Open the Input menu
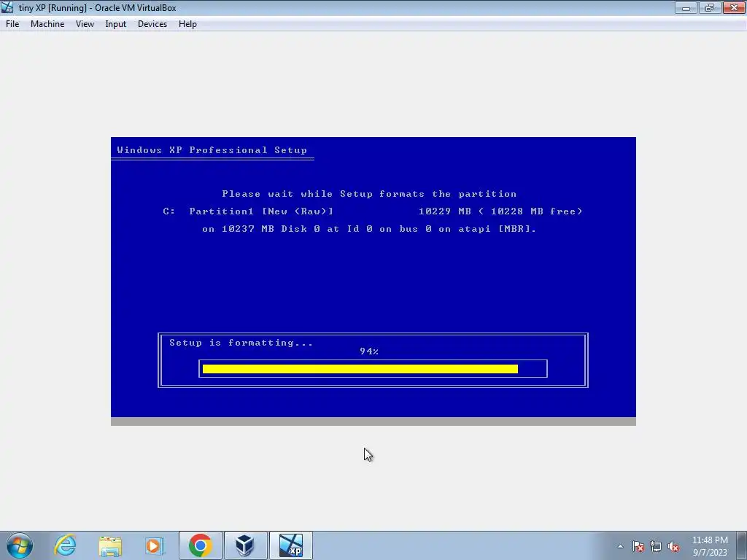747x560 pixels. coord(116,24)
